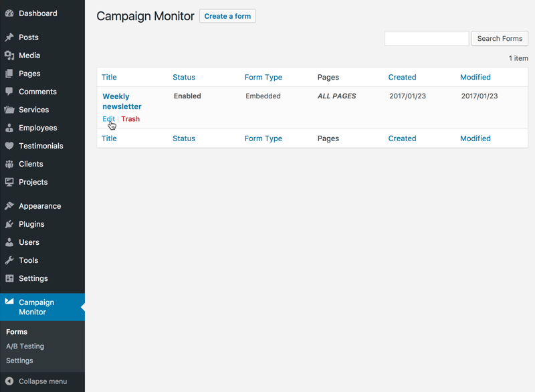The width and height of the screenshot is (535, 392).
Task: Open Clients menu label
Action: point(31,164)
